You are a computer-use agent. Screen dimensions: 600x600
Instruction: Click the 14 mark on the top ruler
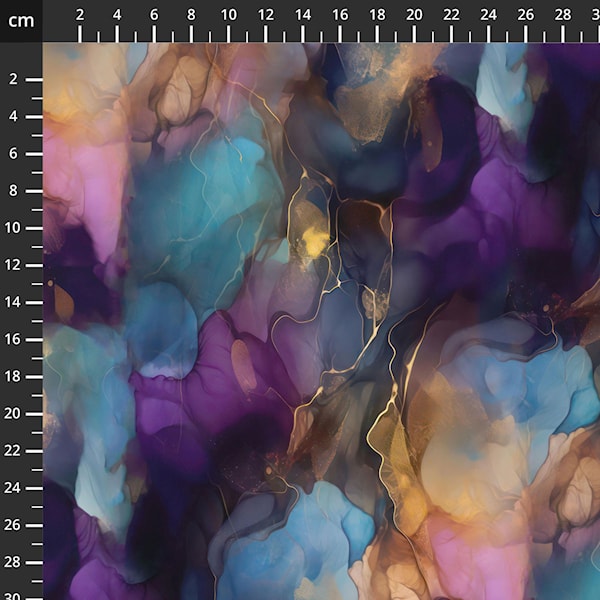pos(303,15)
